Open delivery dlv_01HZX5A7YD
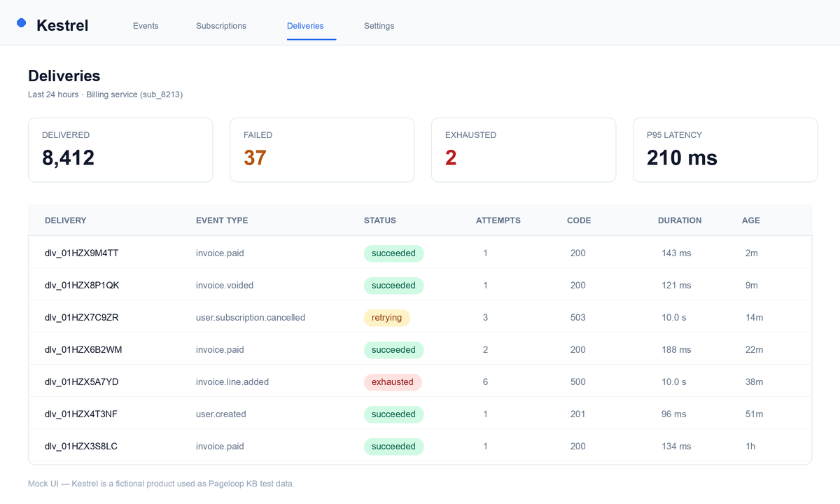The width and height of the screenshot is (840, 504). point(82,381)
